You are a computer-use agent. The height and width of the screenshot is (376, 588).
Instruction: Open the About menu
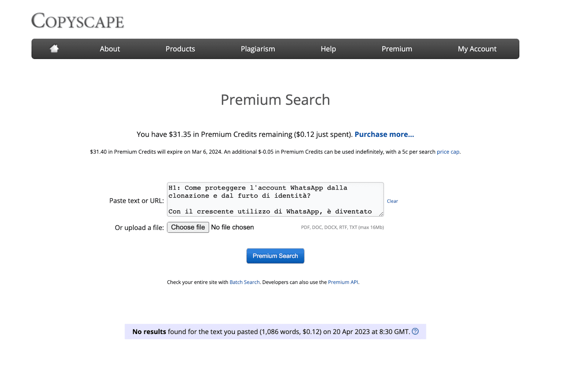pyautogui.click(x=110, y=49)
